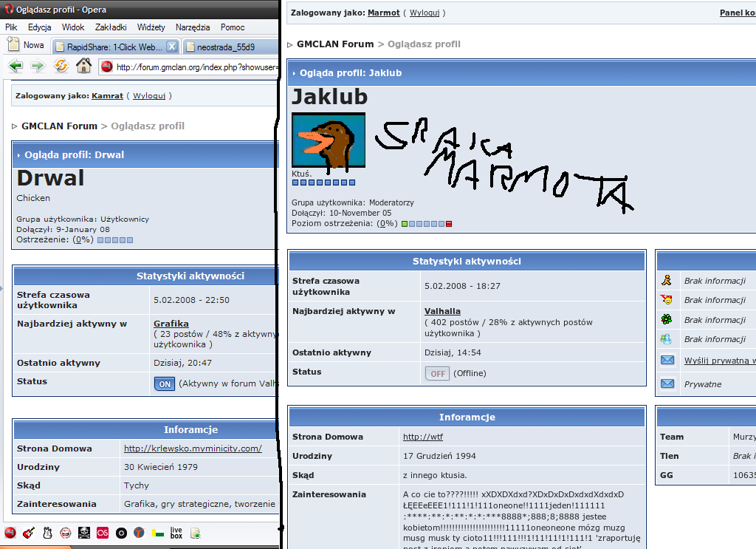Click the browser back arrow
The image size is (756, 549).
pos(16,67)
